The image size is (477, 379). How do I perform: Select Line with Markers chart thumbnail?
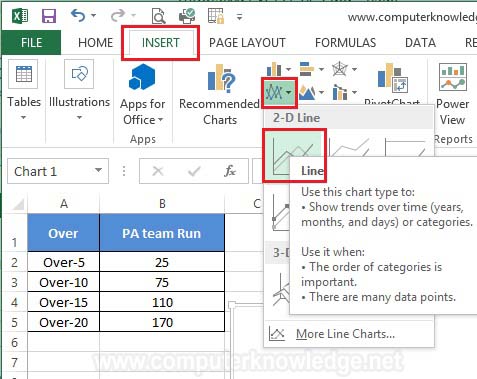(x=281, y=213)
